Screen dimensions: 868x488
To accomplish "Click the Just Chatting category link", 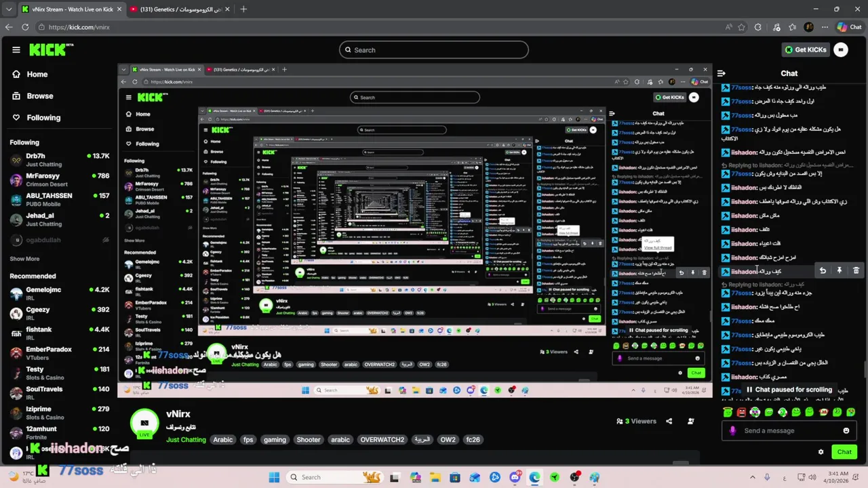I will (x=186, y=440).
